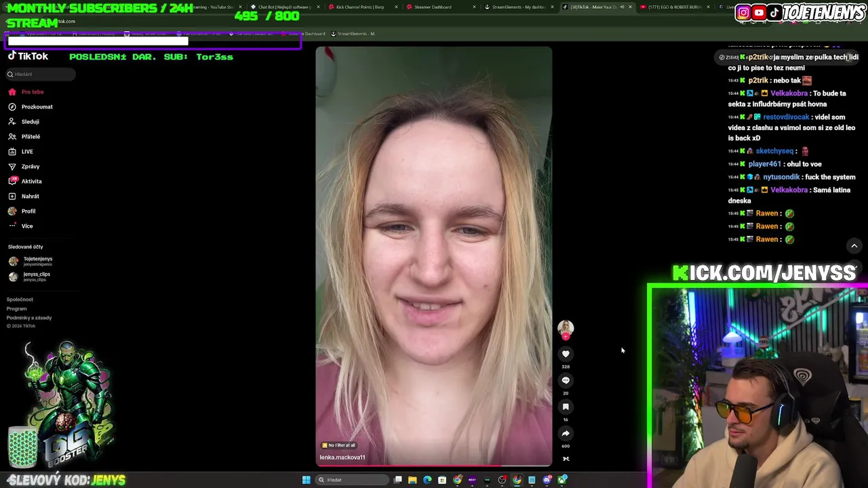Screen dimensions: 868x488
Task: Close the Kick Channel Points tab
Action: click(x=395, y=7)
